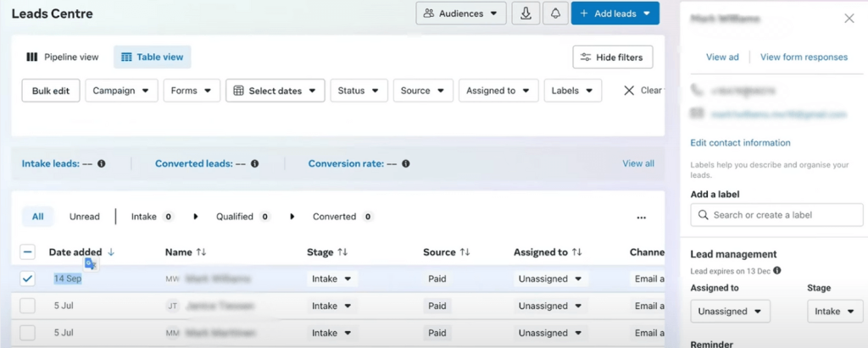Select the Qualified stage tab
The image size is (868, 348).
(x=243, y=217)
